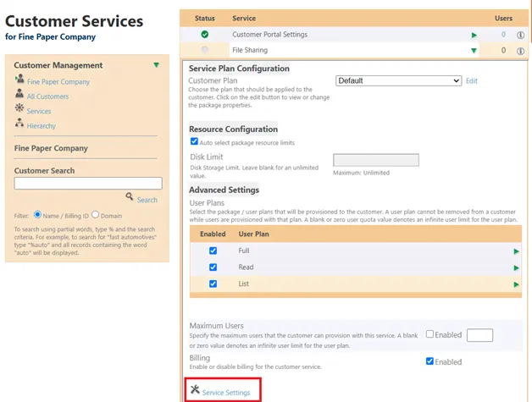Screen dimensions: 532x402
Task: Expand the Full user plan row
Action: 516,251
